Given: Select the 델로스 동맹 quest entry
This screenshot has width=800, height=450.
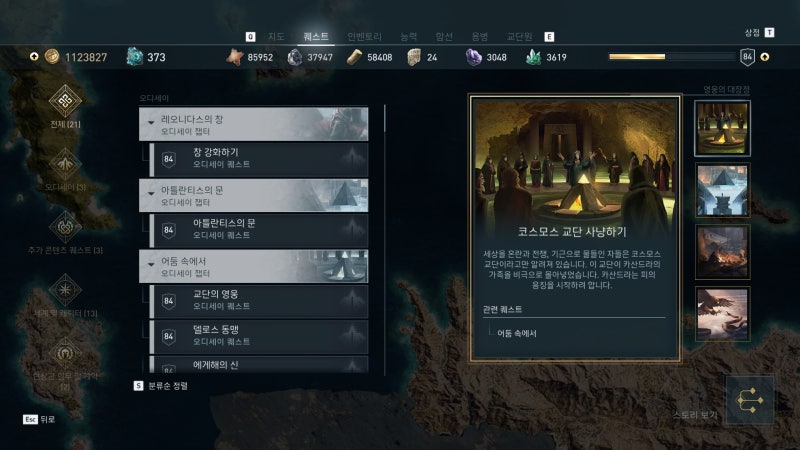Looking at the screenshot, I should pos(259,336).
